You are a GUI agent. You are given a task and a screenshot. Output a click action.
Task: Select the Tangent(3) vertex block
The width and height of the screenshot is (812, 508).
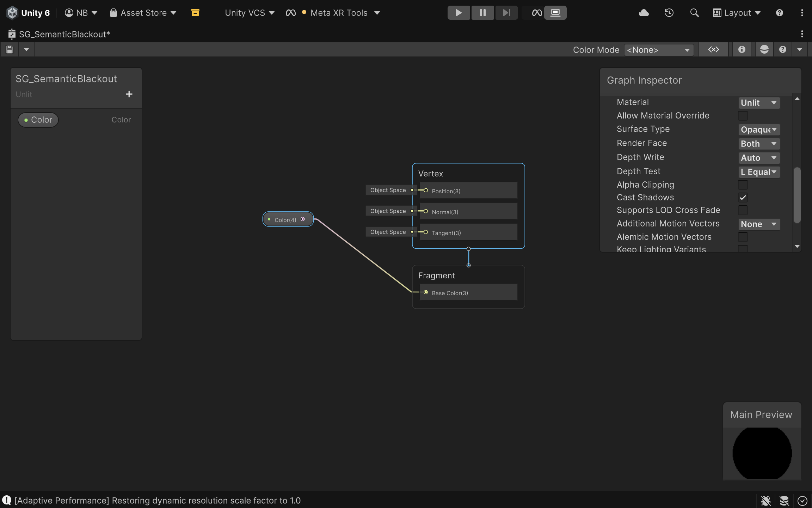[468, 232]
